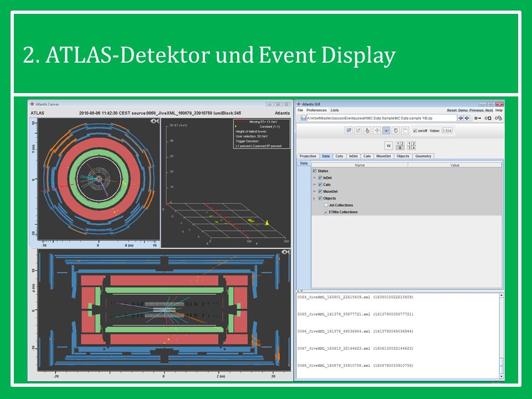This screenshot has width=532, height=399.
Task: Choose the 1-2-3-4 window layout button
Action: (x=412, y=146)
